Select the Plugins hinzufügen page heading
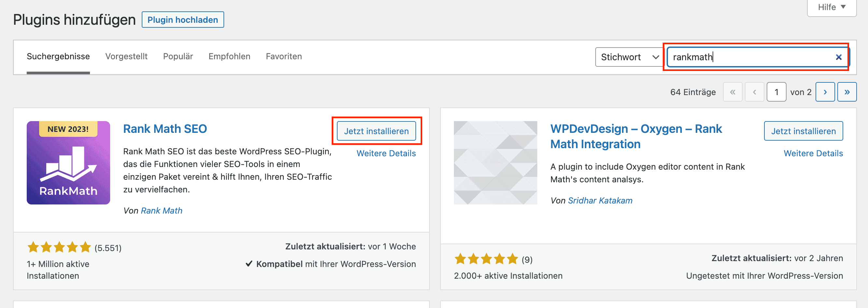This screenshot has width=868, height=308. tap(74, 20)
